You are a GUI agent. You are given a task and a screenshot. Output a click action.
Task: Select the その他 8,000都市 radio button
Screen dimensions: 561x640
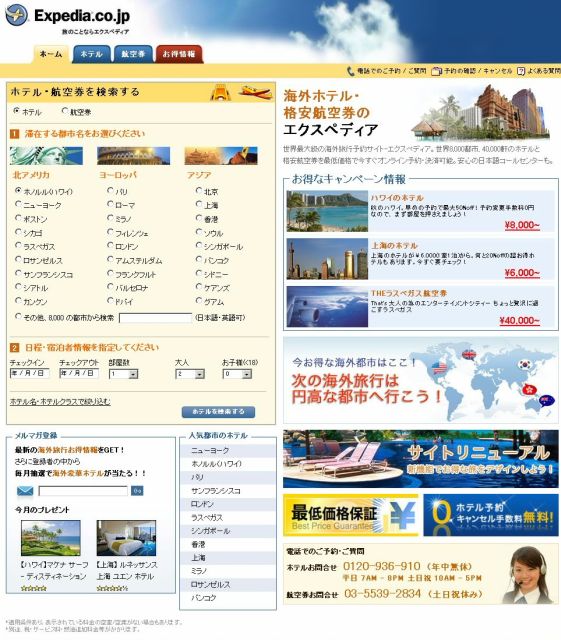[x=18, y=316]
